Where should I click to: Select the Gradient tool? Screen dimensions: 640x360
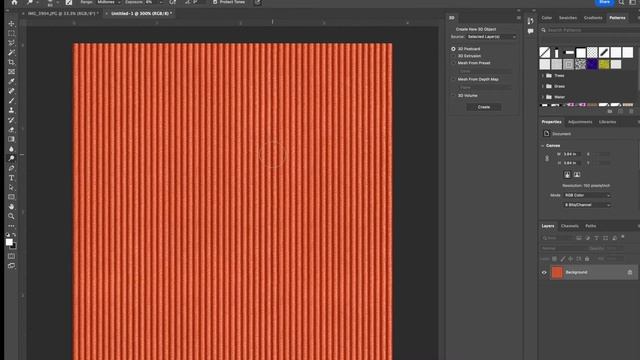pos(11,139)
